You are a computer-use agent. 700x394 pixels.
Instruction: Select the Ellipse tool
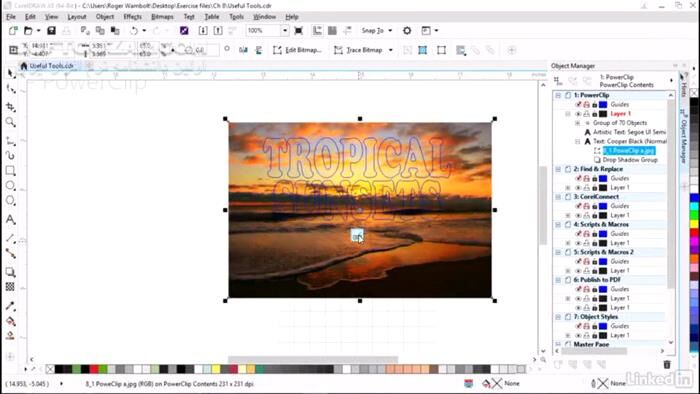click(11, 186)
